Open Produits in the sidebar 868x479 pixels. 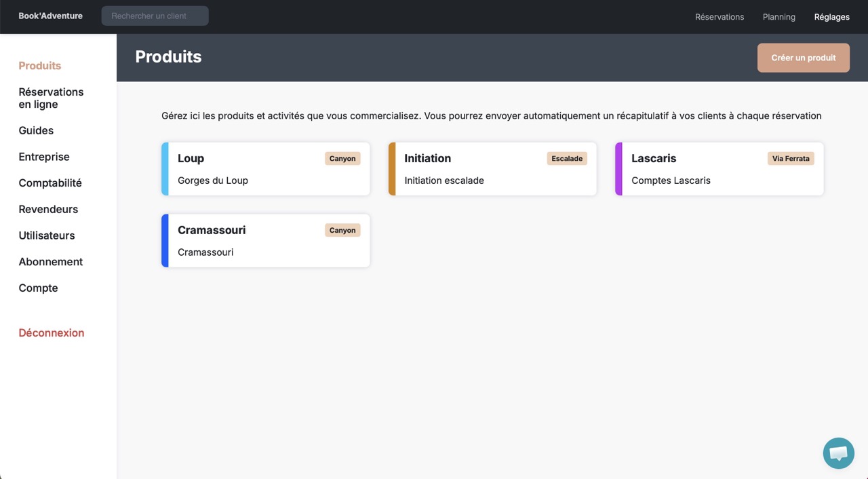point(40,66)
